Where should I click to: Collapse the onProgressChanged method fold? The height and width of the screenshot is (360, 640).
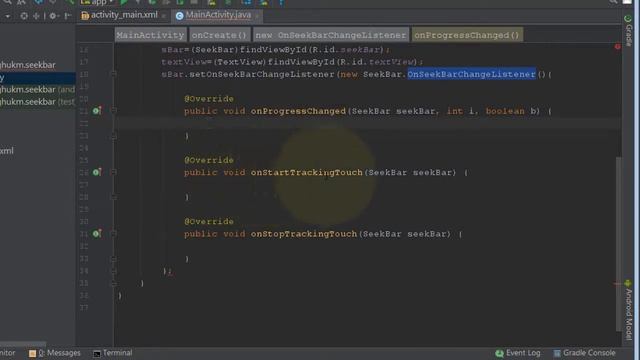tap(114, 111)
